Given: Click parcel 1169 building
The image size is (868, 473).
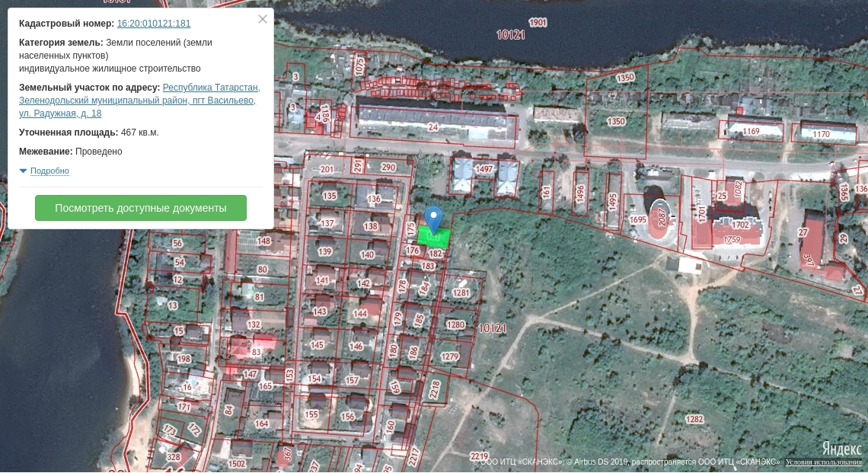Looking at the screenshot, I should [x=752, y=131].
